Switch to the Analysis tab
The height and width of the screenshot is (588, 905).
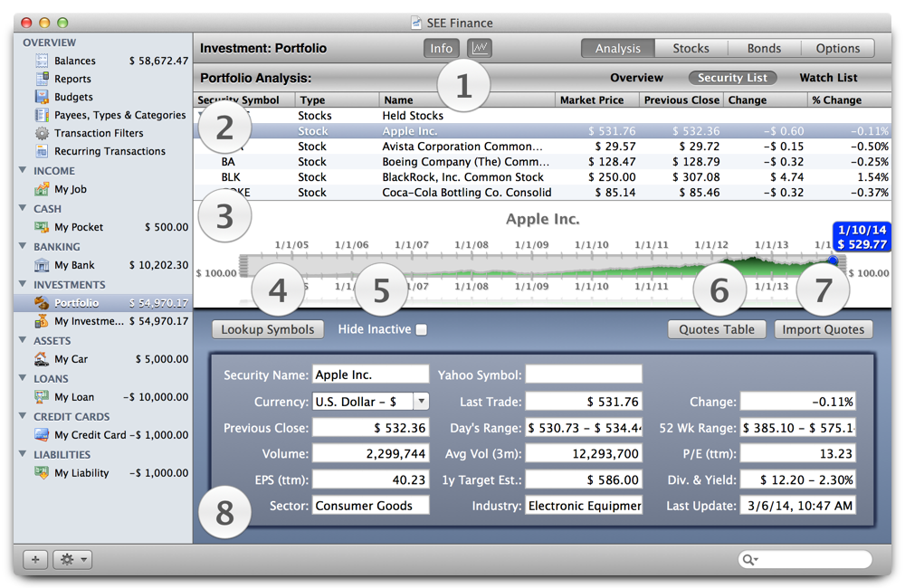[617, 49]
